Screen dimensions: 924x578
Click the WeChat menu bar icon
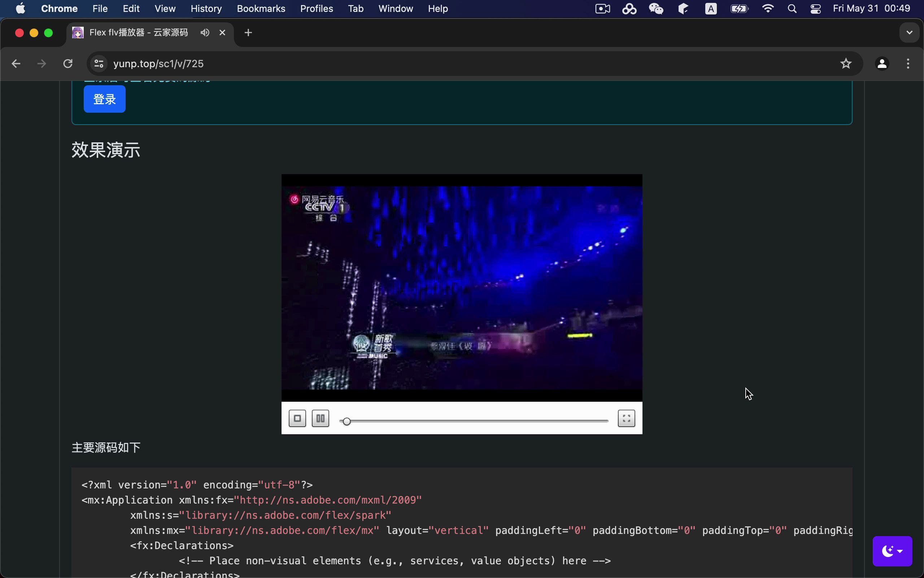click(656, 8)
